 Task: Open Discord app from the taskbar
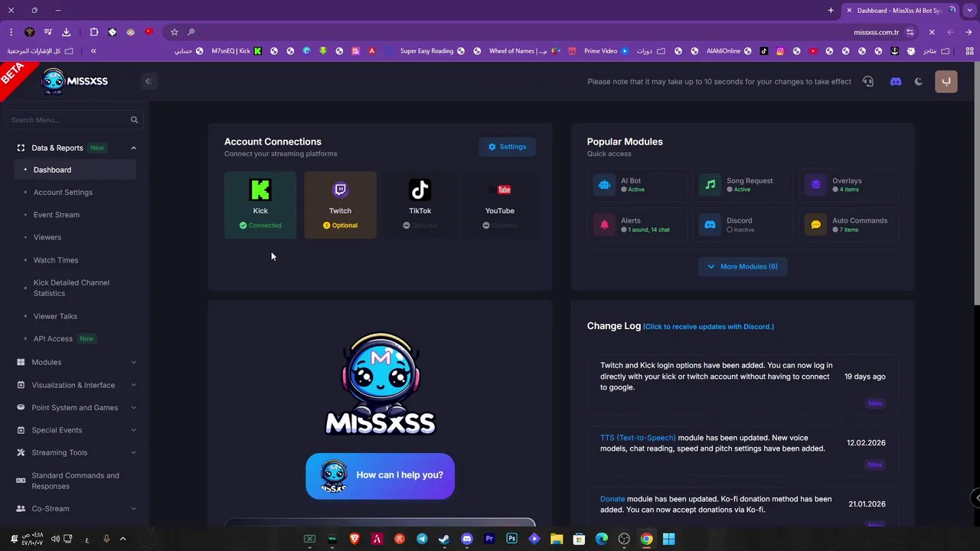[x=467, y=539]
